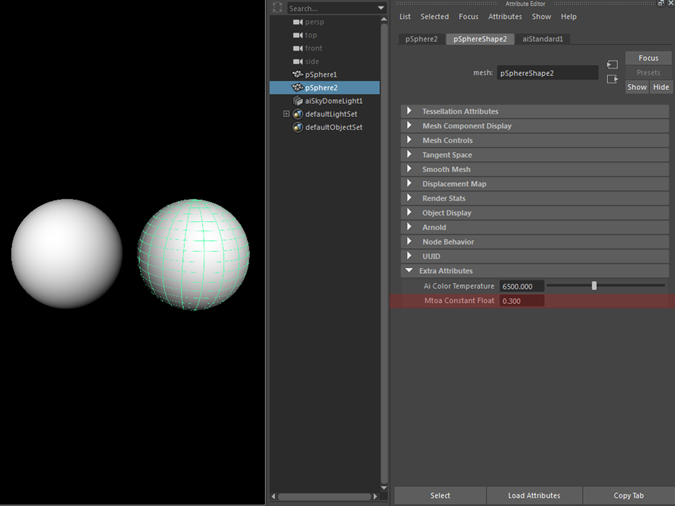Screen dimensions: 675x506
Task: Click the outliner horizontal scrollbar
Action: 324,497
